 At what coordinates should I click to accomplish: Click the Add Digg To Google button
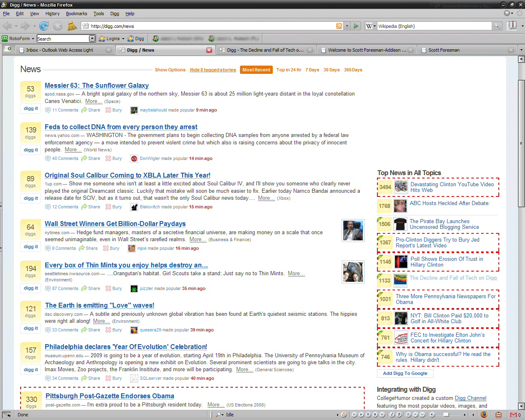pos(405,373)
